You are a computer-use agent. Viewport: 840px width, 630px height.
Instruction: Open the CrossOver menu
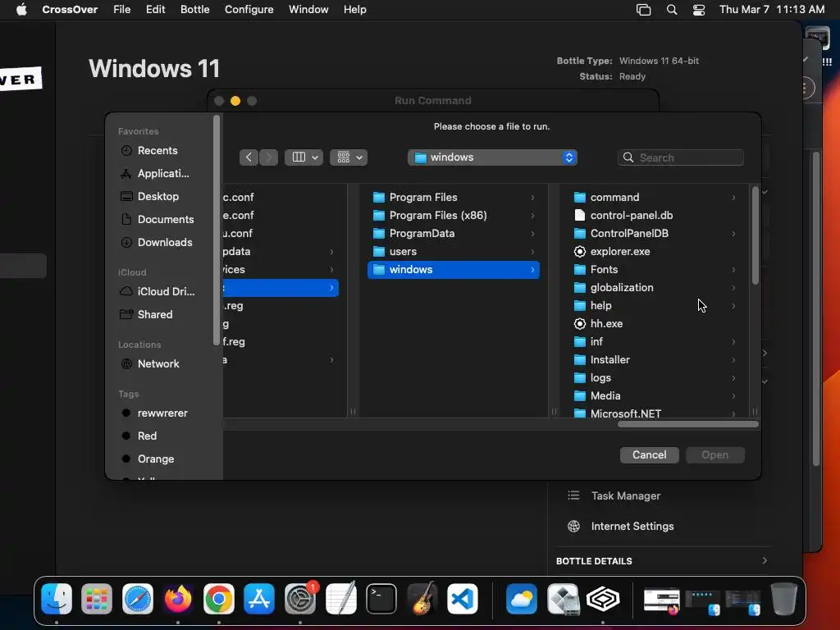tap(70, 10)
